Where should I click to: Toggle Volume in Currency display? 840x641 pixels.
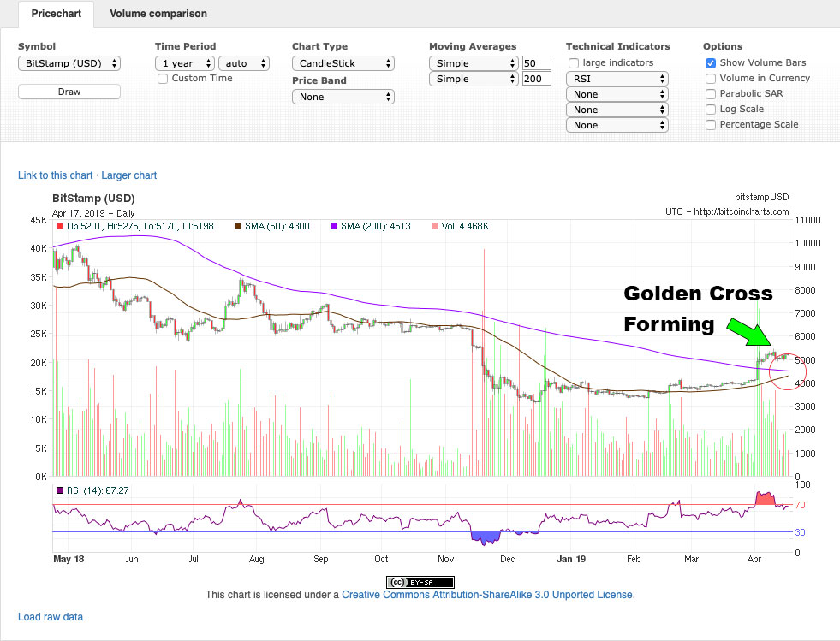(x=710, y=78)
